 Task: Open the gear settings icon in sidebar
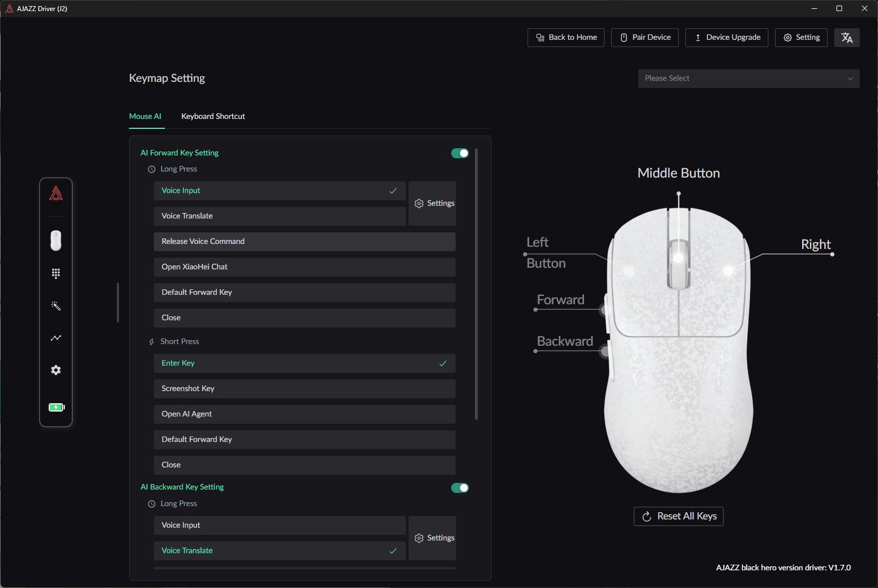pyautogui.click(x=56, y=370)
